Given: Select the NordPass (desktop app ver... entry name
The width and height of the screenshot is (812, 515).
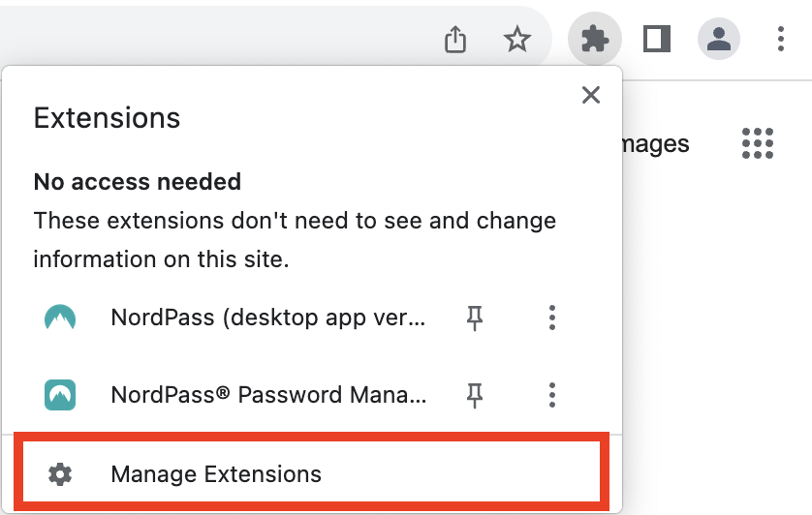Looking at the screenshot, I should coord(267,318).
